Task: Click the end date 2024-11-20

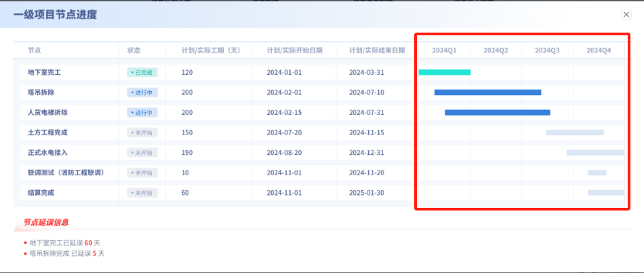Action: pyautogui.click(x=367, y=172)
